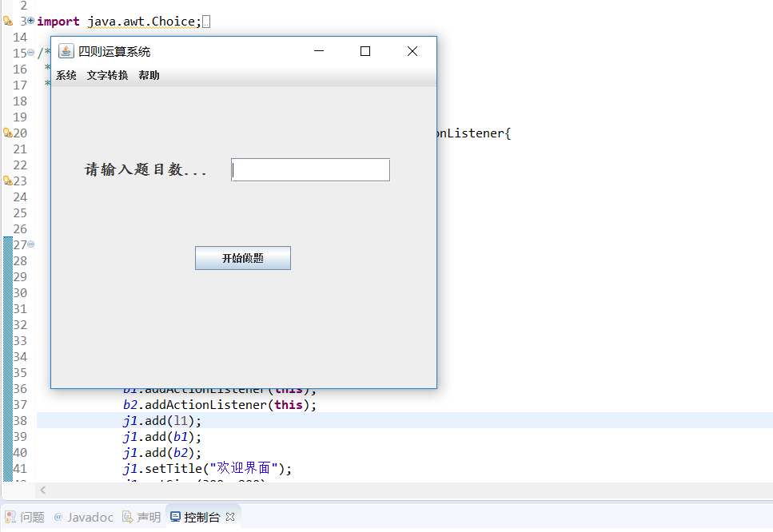Image resolution: width=773 pixels, height=532 pixels.
Task: Close the 四则运算系统 window
Action: pyautogui.click(x=412, y=51)
